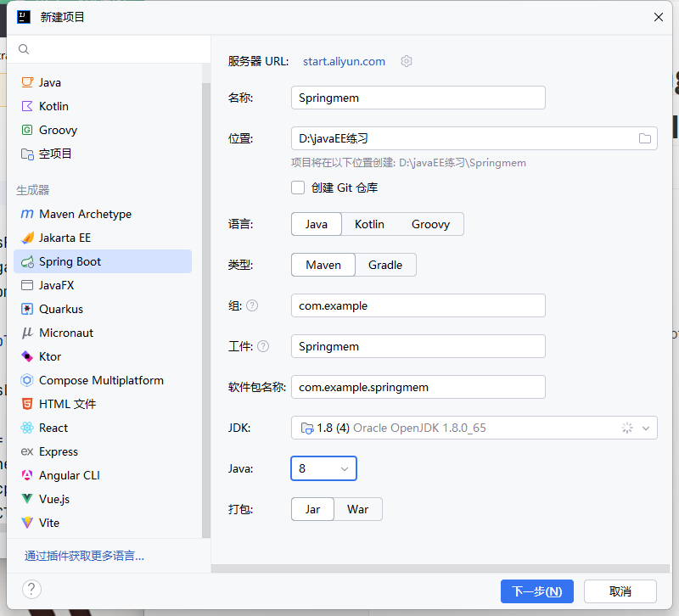Screen dimensions: 679x616
Task: Choose Kotlin as the language
Action: 369,224
